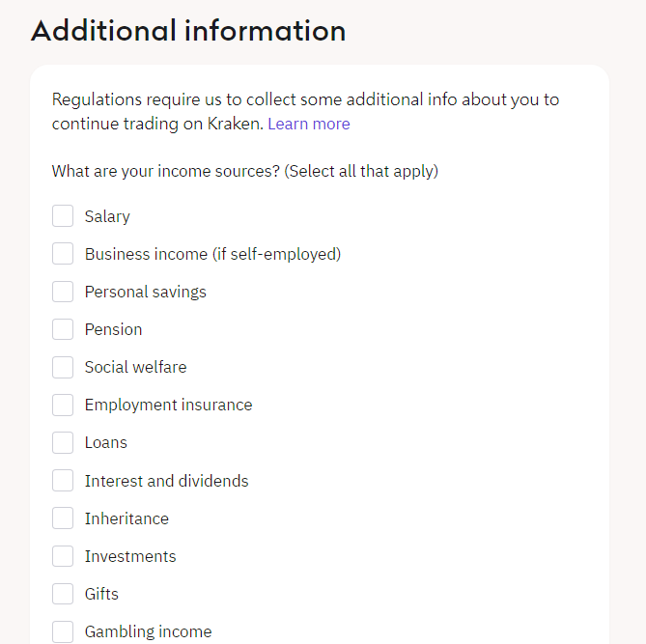The width and height of the screenshot is (646, 644).
Task: Check Interest and dividends checkbox
Action: pos(63,481)
